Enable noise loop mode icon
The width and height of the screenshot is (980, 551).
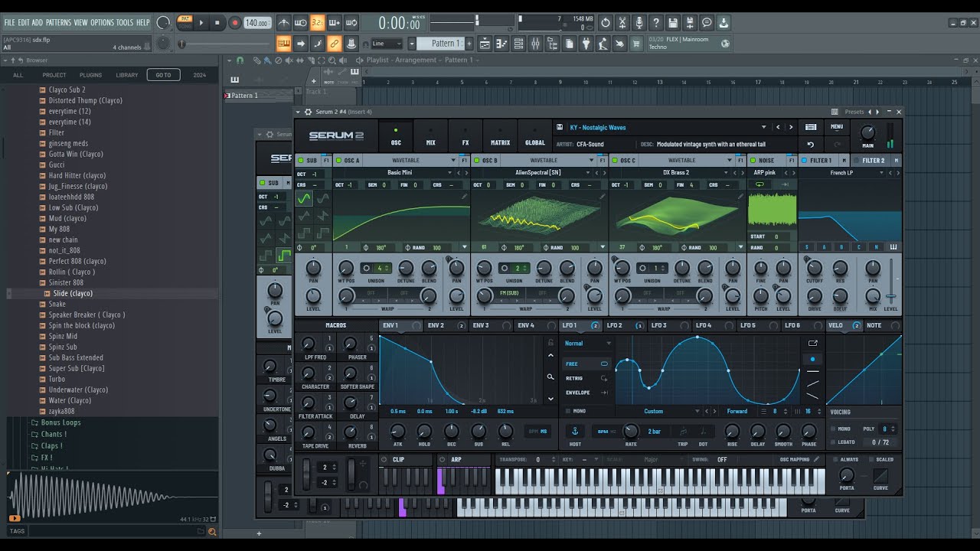click(759, 184)
